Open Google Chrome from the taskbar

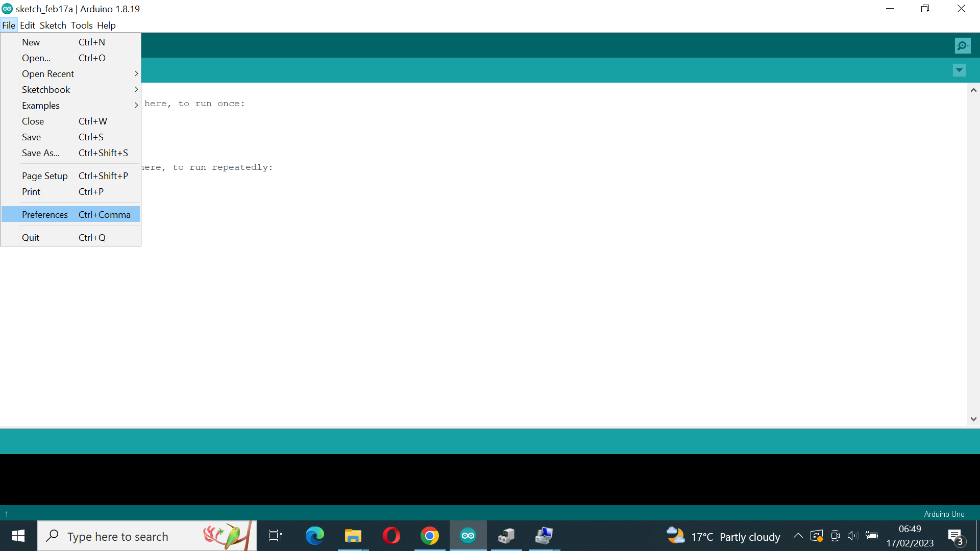tap(430, 536)
